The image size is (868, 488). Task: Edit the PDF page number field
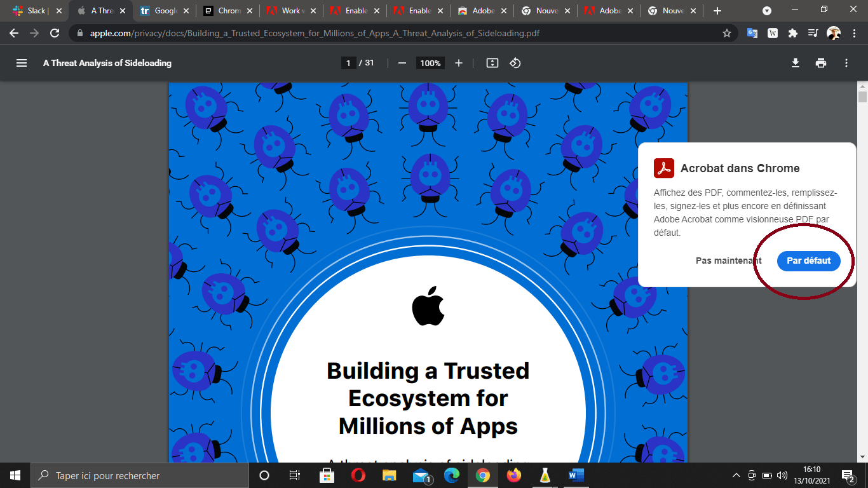coord(348,63)
